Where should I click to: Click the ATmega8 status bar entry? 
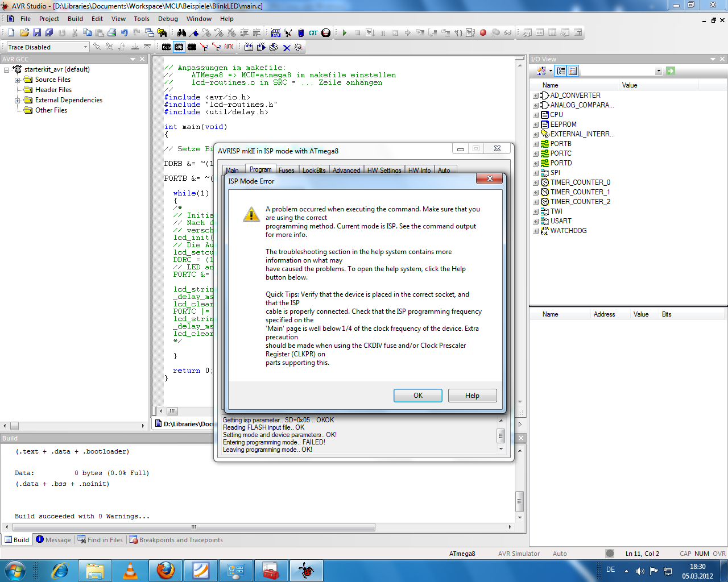pos(462,554)
